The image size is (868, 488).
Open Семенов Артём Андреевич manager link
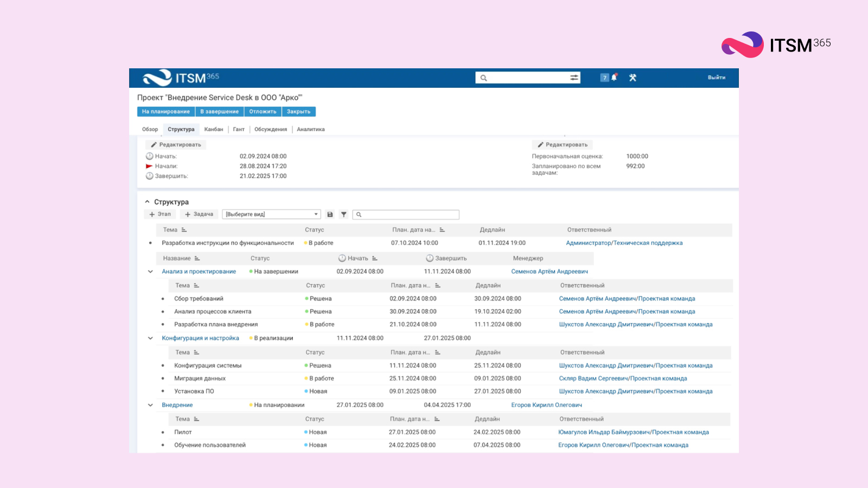click(549, 272)
